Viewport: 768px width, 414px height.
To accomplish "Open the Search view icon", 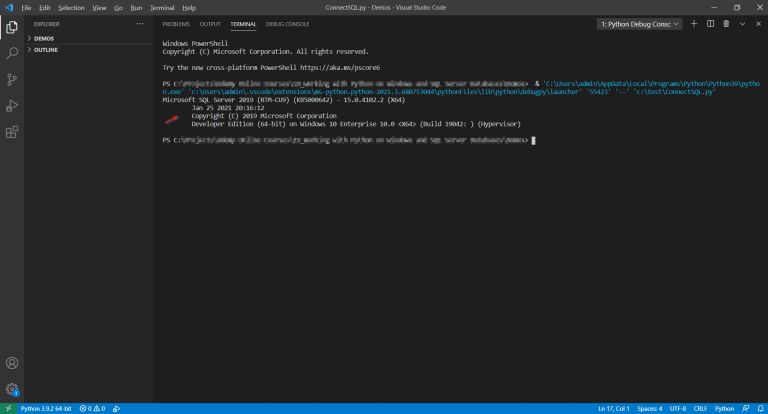I will click(x=12, y=53).
